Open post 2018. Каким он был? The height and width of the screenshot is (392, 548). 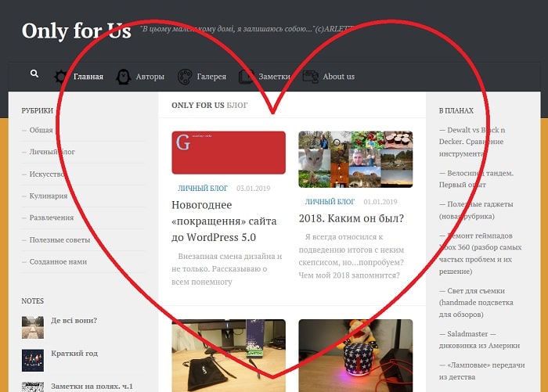pyautogui.click(x=352, y=218)
